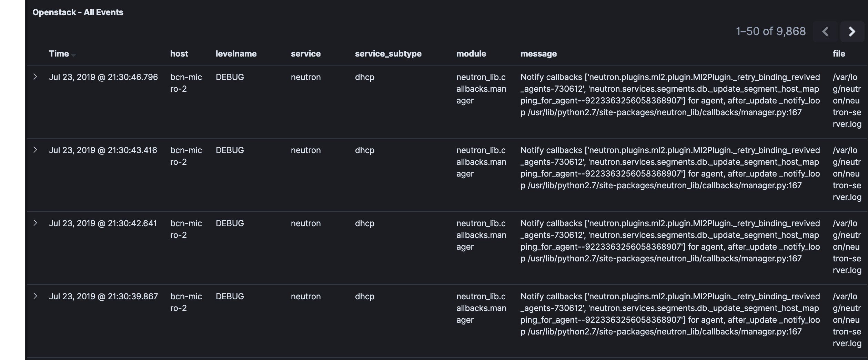Expand the 21:30:43.416 event row

35,150
